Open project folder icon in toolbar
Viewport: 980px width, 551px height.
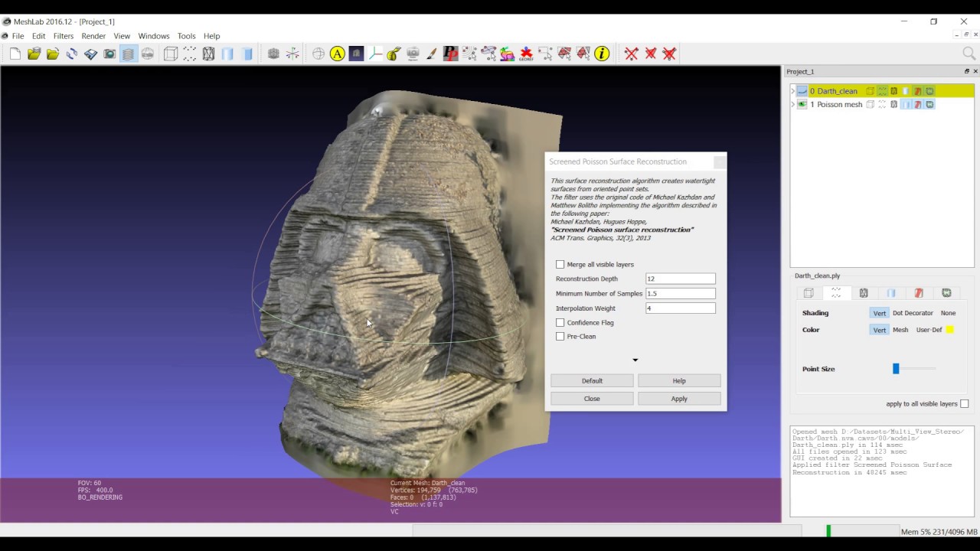click(x=34, y=54)
